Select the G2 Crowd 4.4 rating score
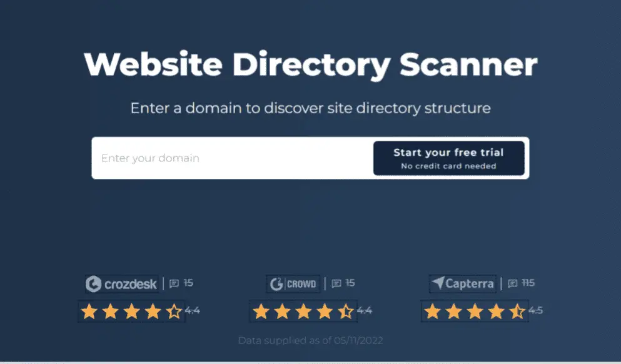621x364 pixels. point(365,311)
